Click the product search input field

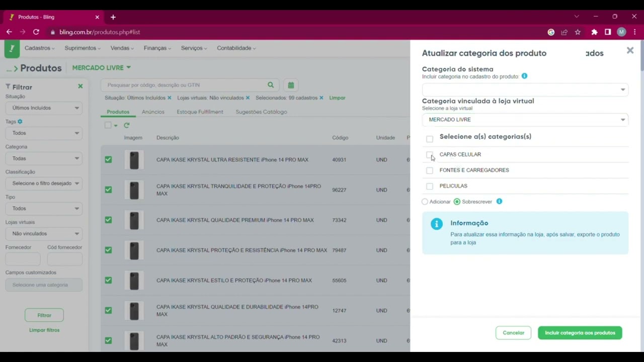pos(186,85)
